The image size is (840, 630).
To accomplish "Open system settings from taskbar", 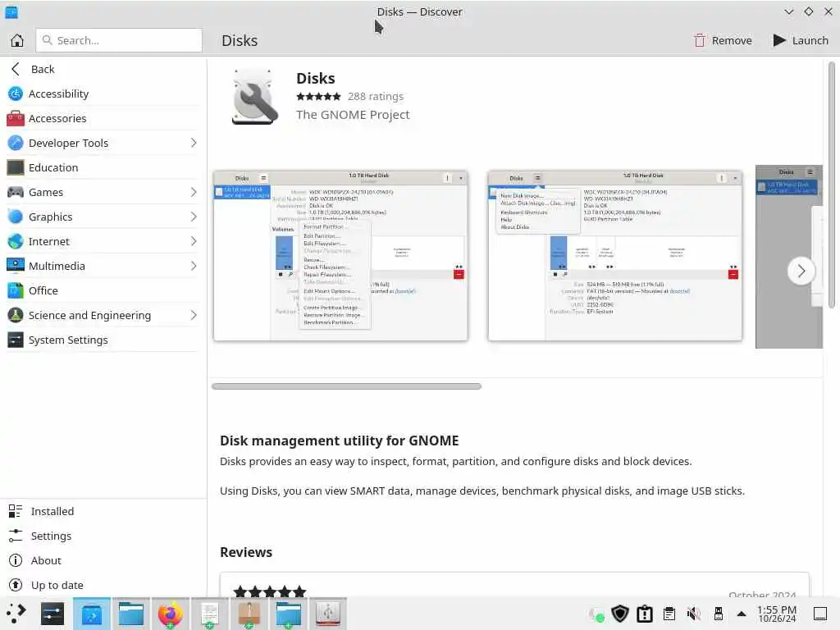I will click(52, 614).
